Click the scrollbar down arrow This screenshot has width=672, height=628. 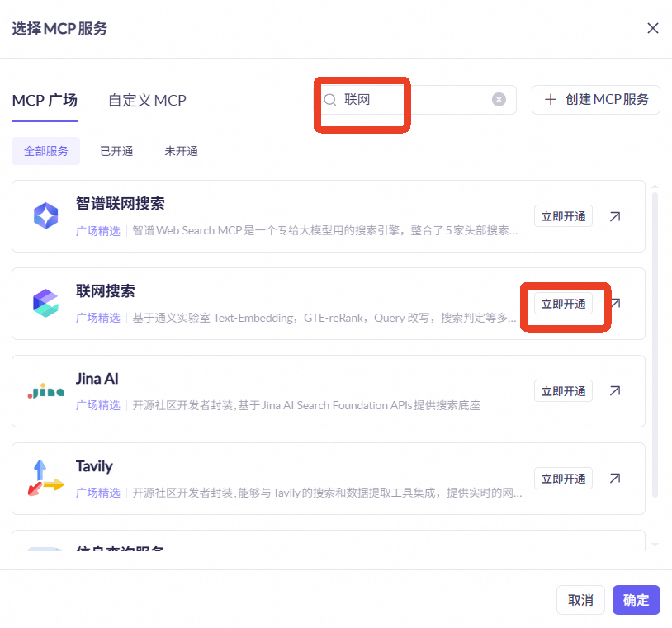[x=655, y=545]
